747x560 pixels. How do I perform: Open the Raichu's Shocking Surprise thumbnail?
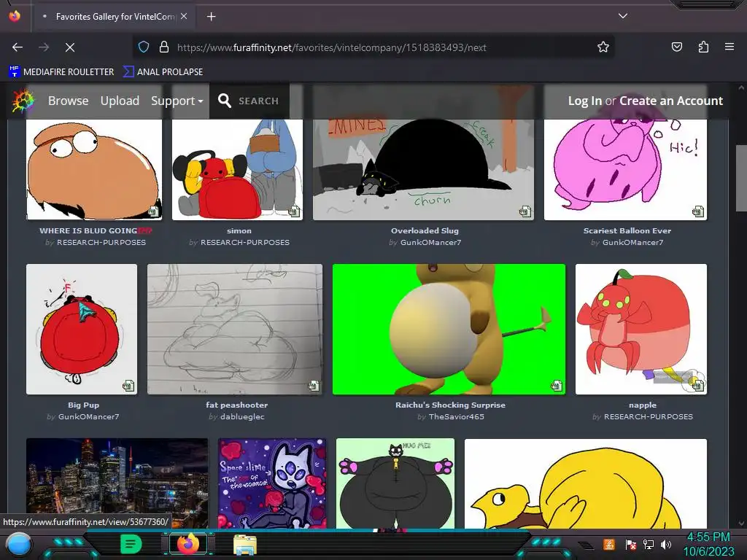[449, 329]
